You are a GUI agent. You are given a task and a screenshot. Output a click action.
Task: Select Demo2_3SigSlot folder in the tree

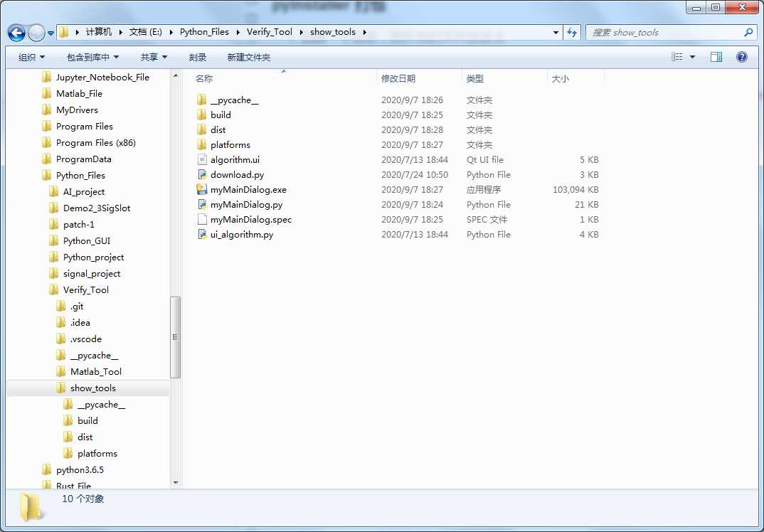[97, 208]
